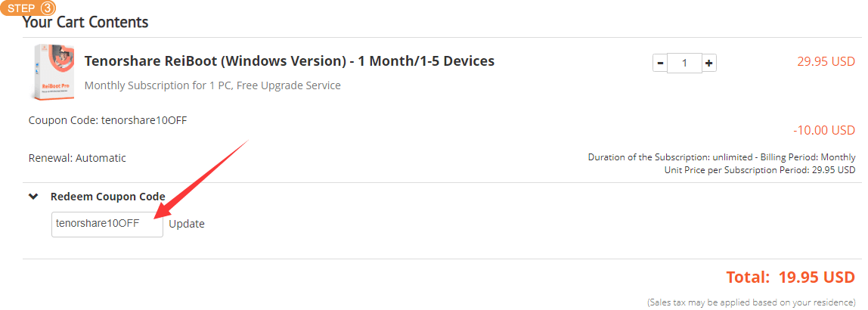This screenshot has height=310, width=868.
Task: Click the Tenorshare ReiBoot product title
Action: coord(290,61)
